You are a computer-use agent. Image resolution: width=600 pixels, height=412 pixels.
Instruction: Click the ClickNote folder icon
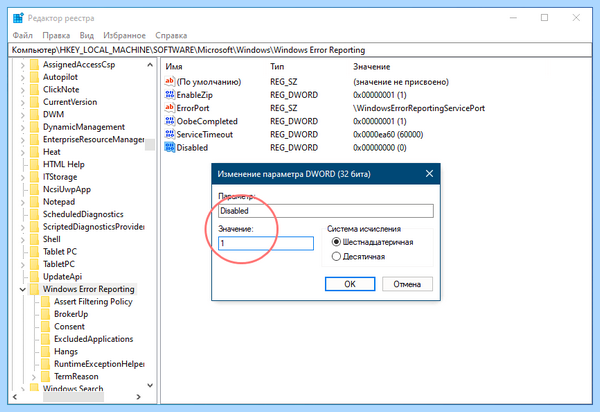(x=34, y=90)
